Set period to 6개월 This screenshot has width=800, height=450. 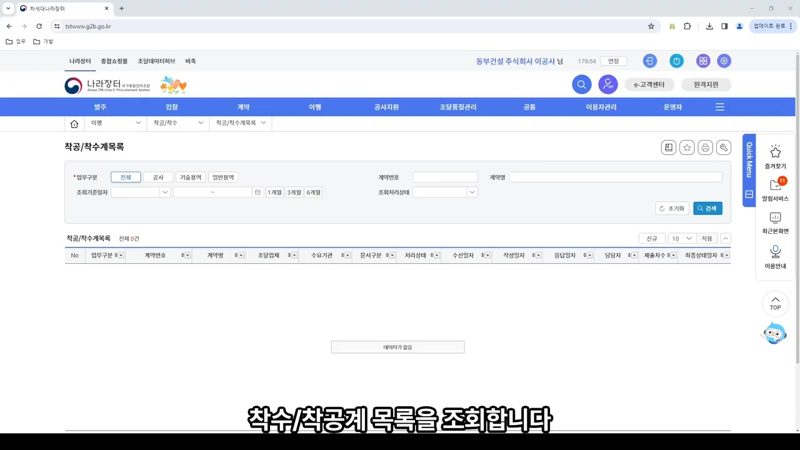coord(313,192)
